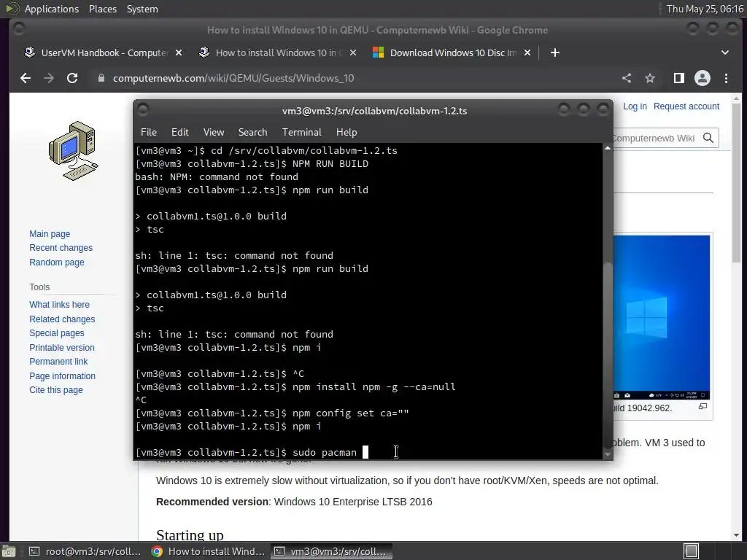Open Page information link

click(63, 376)
